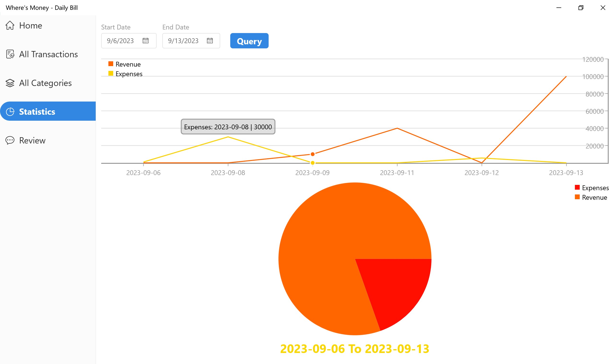Click the orange Revenue data point on 2023-09-09
Image resolution: width=614 pixels, height=364 pixels.
tap(313, 154)
